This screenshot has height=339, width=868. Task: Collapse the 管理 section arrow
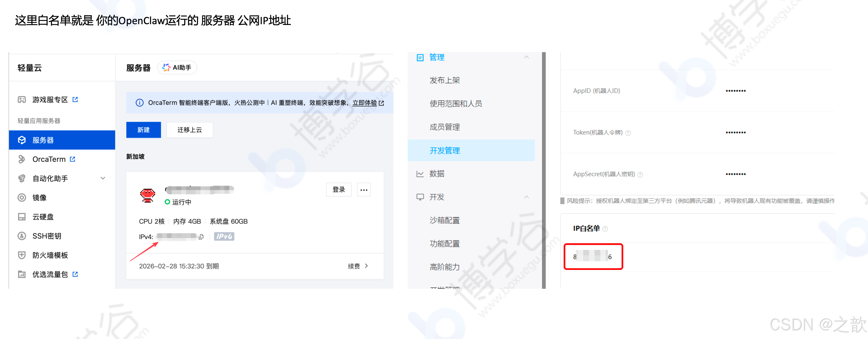pyautogui.click(x=526, y=57)
